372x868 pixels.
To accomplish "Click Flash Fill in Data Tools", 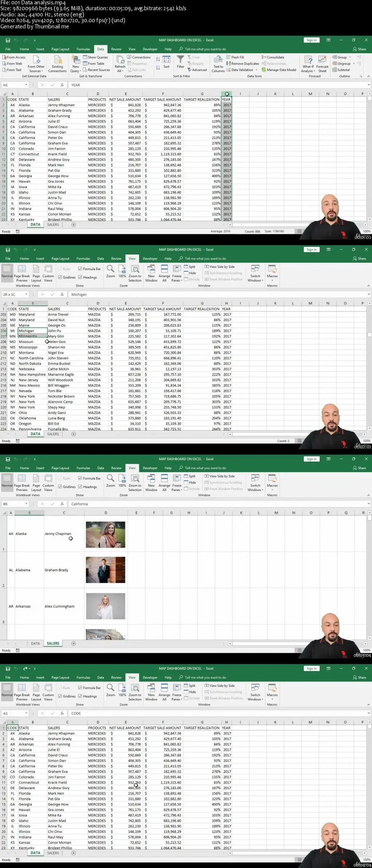I will tap(235, 57).
